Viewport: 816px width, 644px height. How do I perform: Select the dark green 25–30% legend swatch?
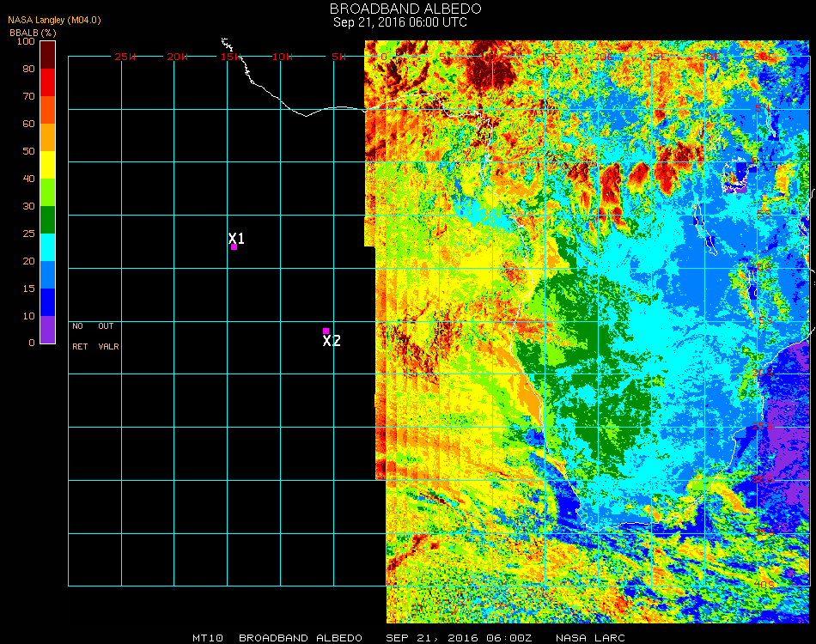coord(48,219)
